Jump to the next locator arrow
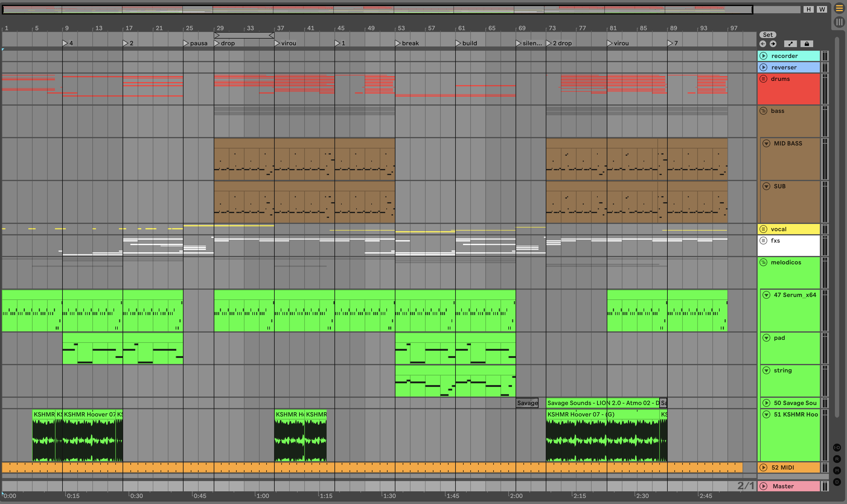Viewport: 847px width, 504px height. 773,43
